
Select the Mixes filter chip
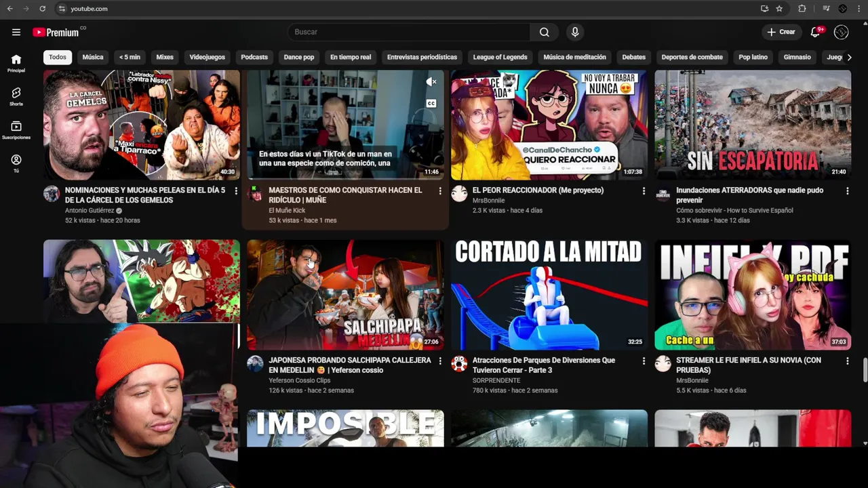point(165,57)
